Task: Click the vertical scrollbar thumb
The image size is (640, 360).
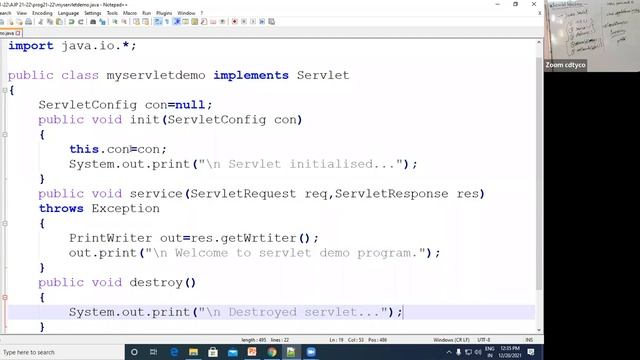Action: (539, 173)
